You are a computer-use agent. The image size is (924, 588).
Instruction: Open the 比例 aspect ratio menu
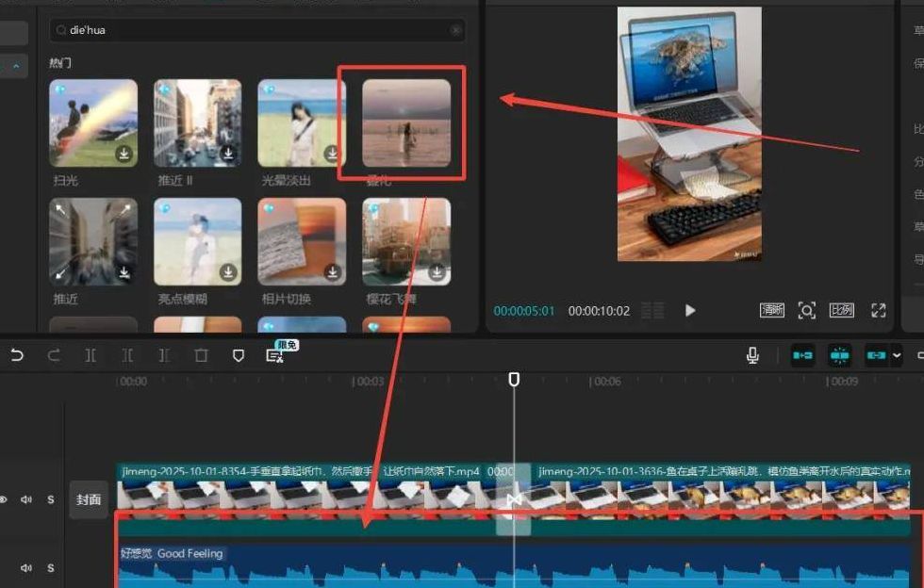tap(841, 310)
